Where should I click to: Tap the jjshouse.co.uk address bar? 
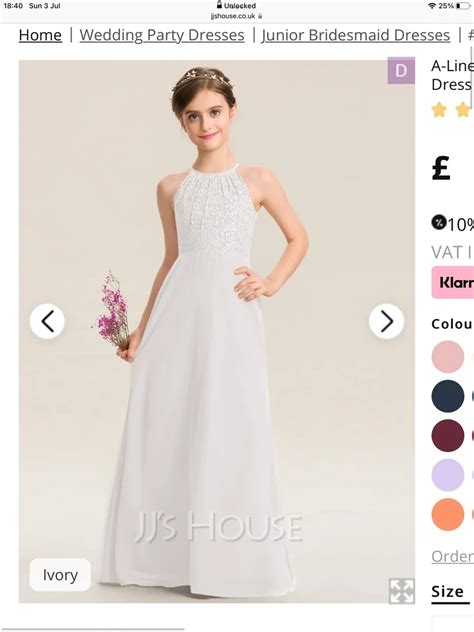tap(236, 16)
